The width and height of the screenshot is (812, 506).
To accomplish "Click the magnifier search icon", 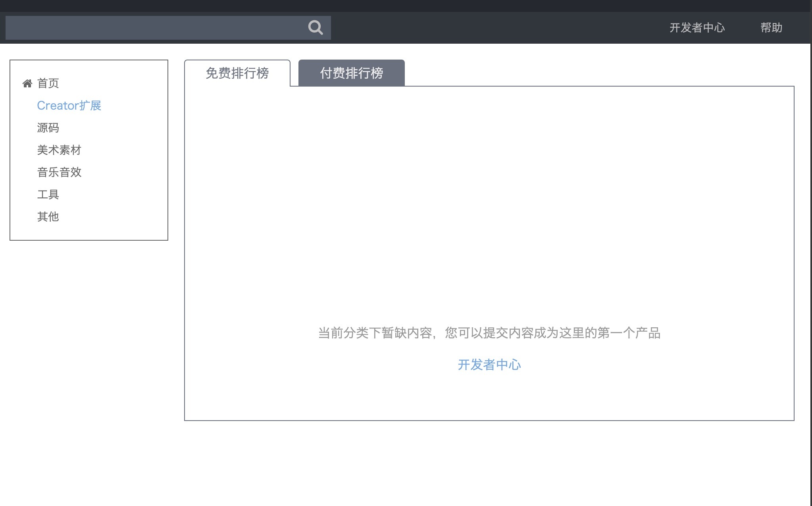I will point(315,27).
